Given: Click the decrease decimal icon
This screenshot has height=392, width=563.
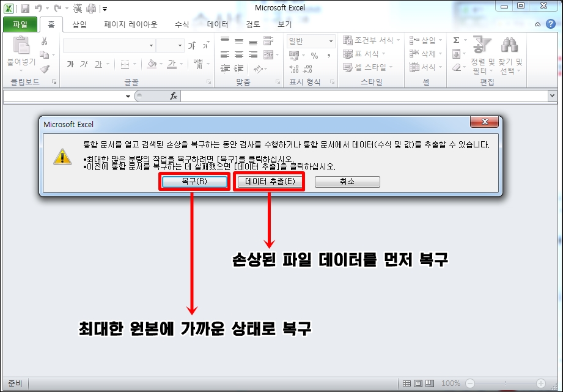Looking at the screenshot, I should (x=307, y=68).
